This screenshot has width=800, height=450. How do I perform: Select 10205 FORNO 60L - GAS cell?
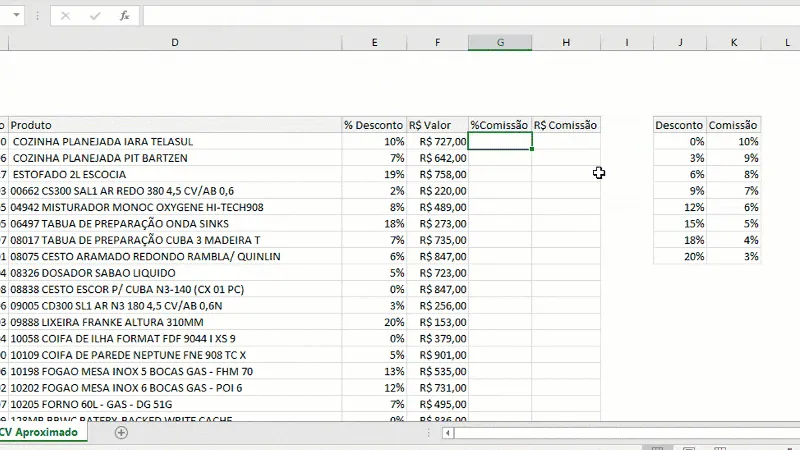click(x=175, y=405)
